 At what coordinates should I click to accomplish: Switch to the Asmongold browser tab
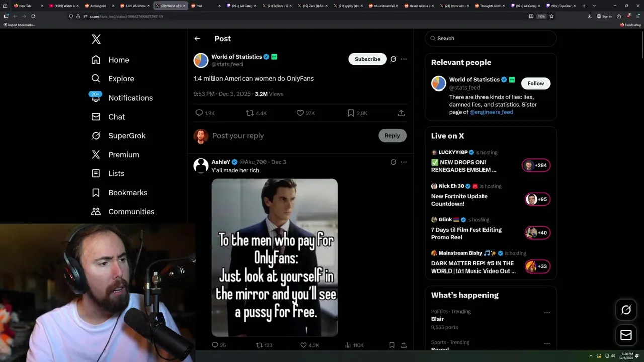(98, 6)
